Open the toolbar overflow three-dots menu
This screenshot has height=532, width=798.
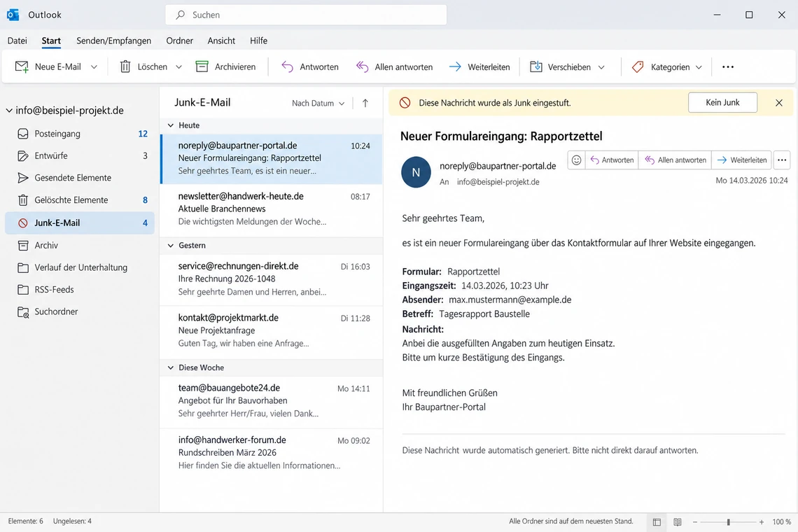click(x=728, y=66)
